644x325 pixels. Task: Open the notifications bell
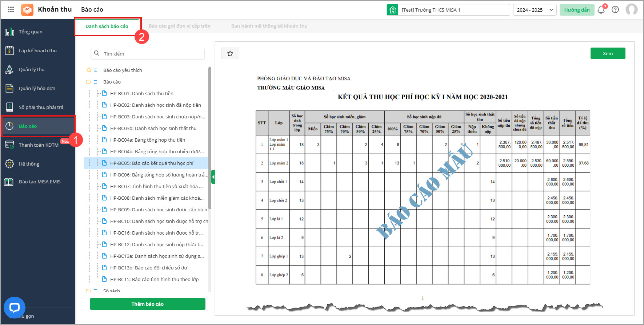[x=601, y=10]
